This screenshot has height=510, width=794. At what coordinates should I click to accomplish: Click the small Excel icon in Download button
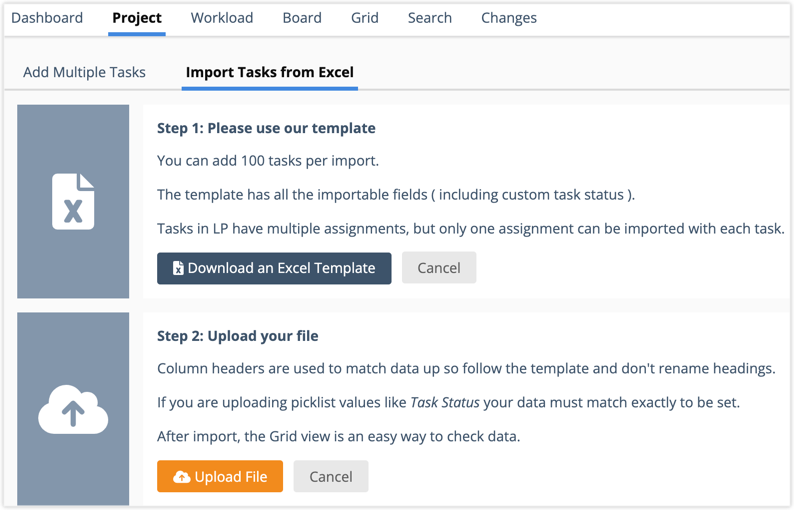tap(178, 268)
